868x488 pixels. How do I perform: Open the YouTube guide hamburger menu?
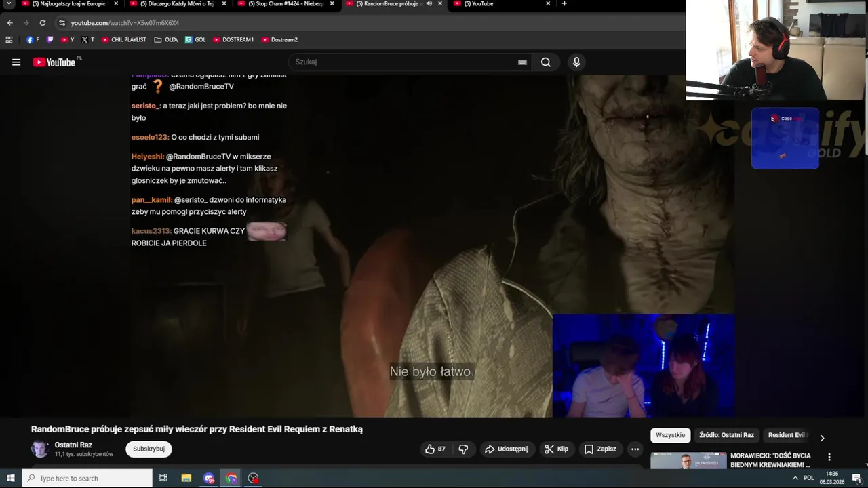point(16,62)
